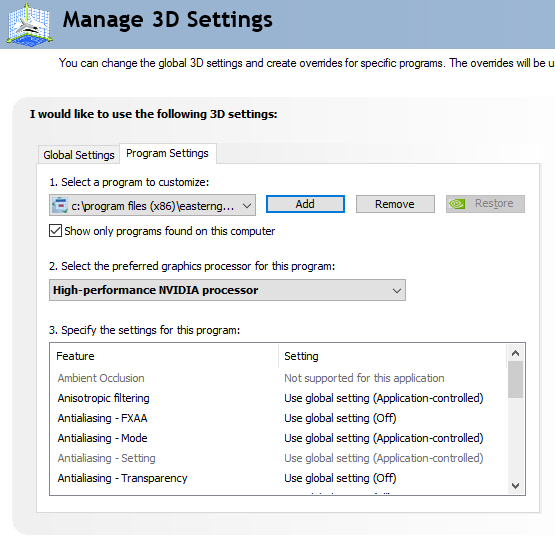This screenshot has height=547, width=555.
Task: Toggle Show only programs found on this computer
Action: tap(56, 231)
